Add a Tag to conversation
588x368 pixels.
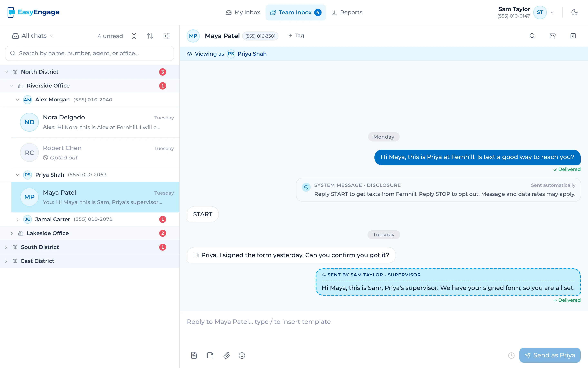(296, 36)
